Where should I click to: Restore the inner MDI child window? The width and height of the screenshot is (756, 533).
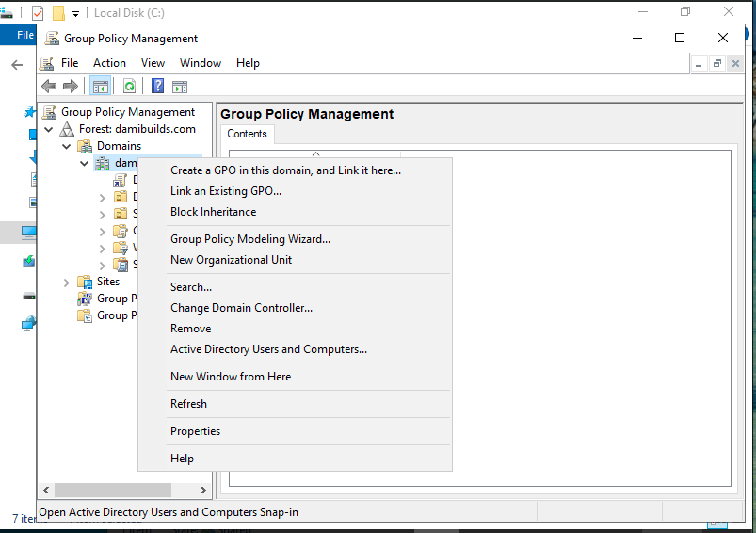point(717,64)
